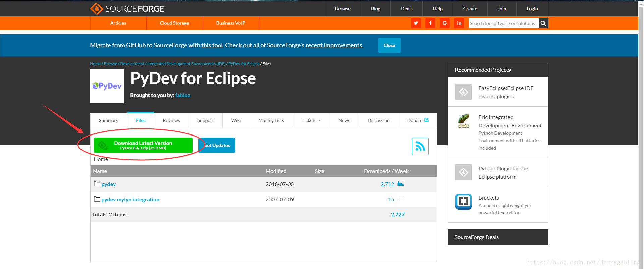Open the Blog menu item
The image size is (644, 269).
[x=376, y=9]
